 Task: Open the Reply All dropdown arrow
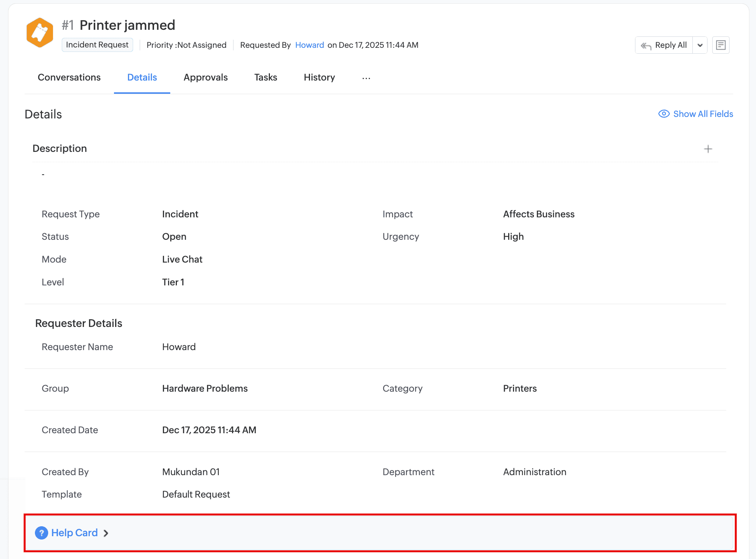tap(700, 45)
